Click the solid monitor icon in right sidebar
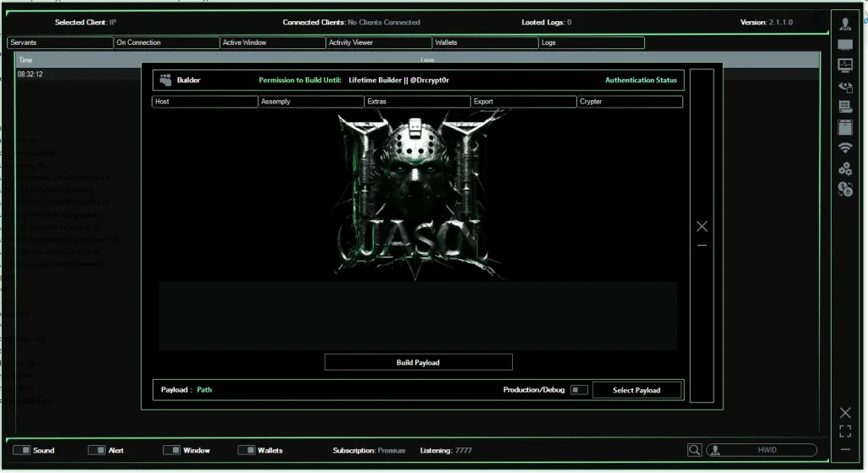The height and width of the screenshot is (473, 868). [845, 45]
